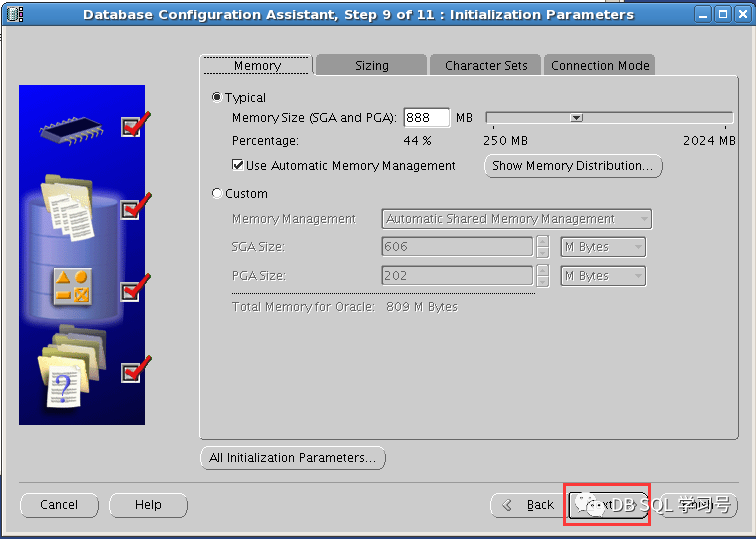Switch to the Sizing tab
This screenshot has width=756, height=539.
(372, 66)
